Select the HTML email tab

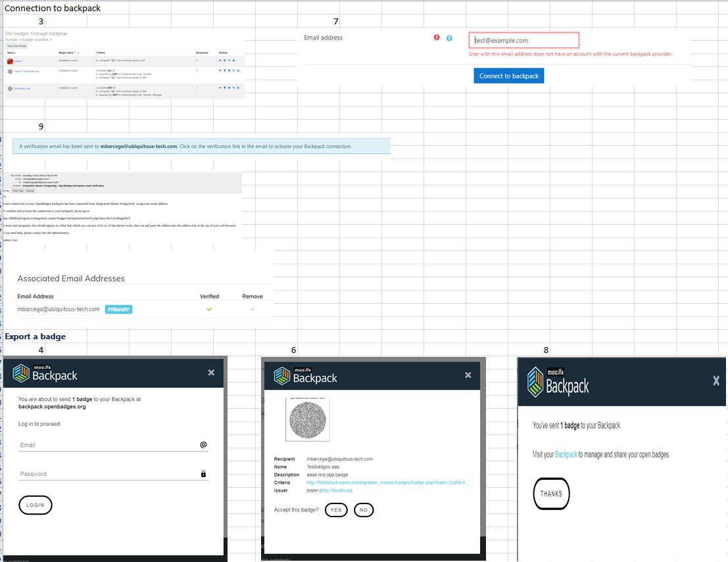click(7, 191)
